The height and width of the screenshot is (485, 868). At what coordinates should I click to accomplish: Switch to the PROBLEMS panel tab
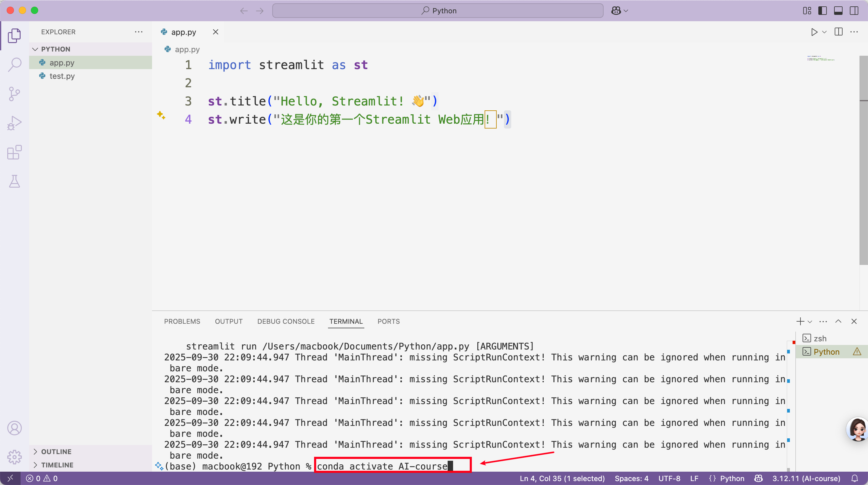[x=182, y=321]
